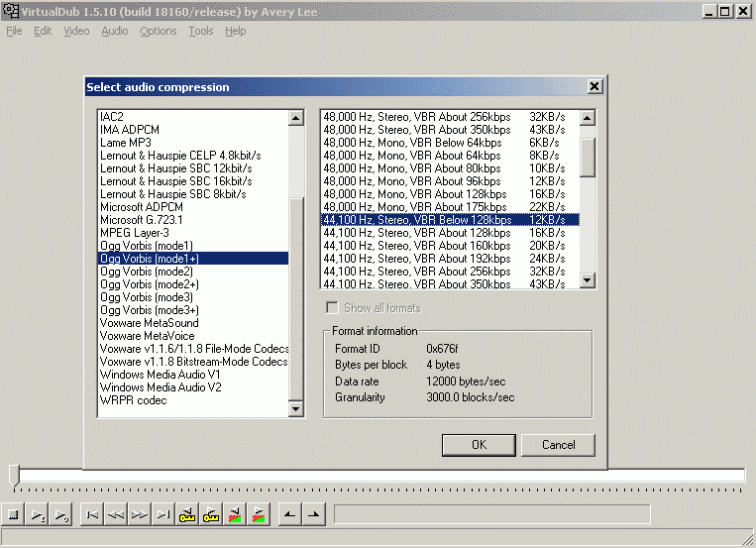Image resolution: width=756 pixels, height=548 pixels.
Task: Choose 48,000 Hz Mono VBR About 175kbps
Action: pyautogui.click(x=450, y=207)
